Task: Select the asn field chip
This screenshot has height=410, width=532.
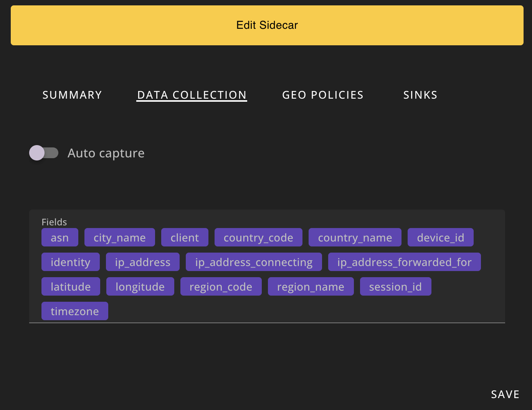Action: [x=59, y=237]
